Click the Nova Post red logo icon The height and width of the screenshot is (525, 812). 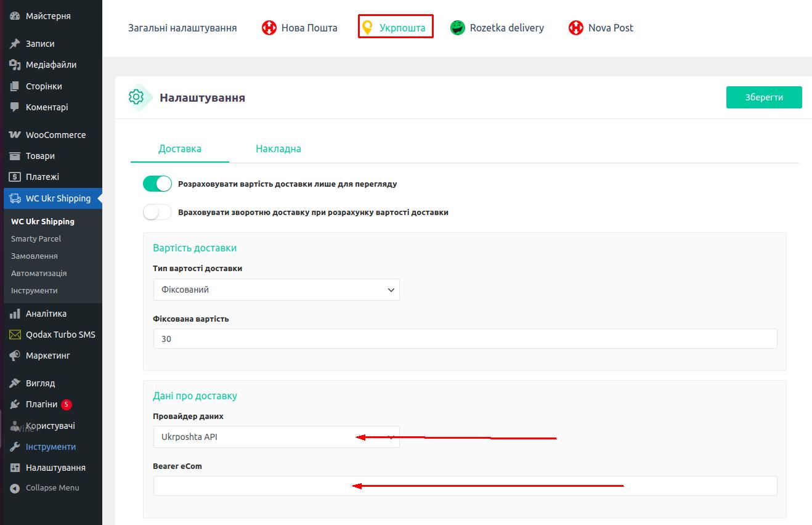[x=576, y=28]
